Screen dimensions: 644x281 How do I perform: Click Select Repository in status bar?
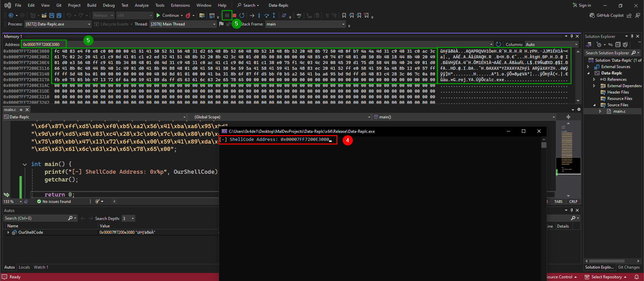[x=606, y=277]
